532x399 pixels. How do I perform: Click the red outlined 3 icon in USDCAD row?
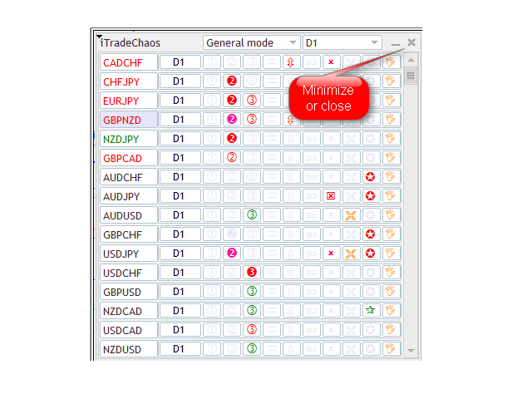(x=252, y=329)
